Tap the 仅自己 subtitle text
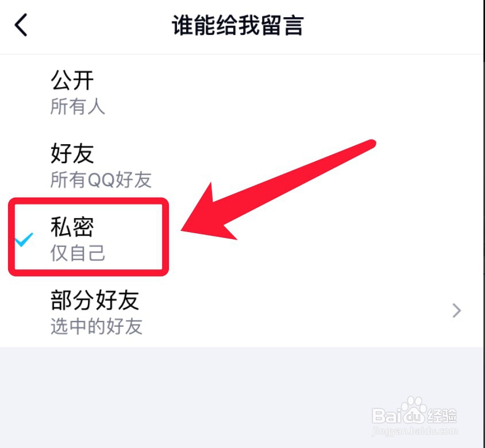This screenshot has height=448, width=485. point(78,253)
